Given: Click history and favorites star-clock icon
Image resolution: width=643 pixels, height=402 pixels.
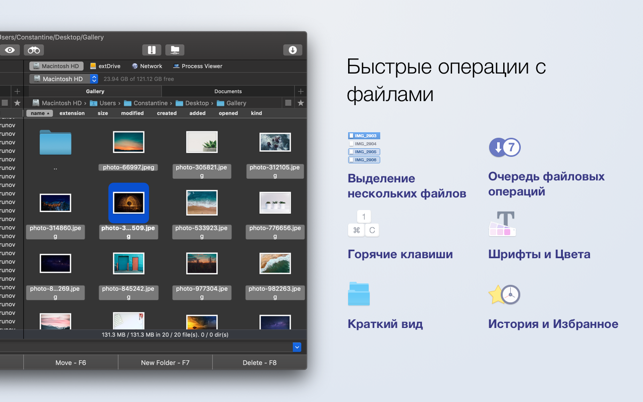Looking at the screenshot, I should [504, 294].
